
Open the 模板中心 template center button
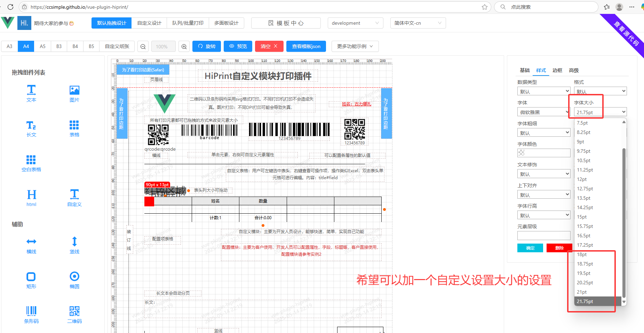(x=286, y=23)
